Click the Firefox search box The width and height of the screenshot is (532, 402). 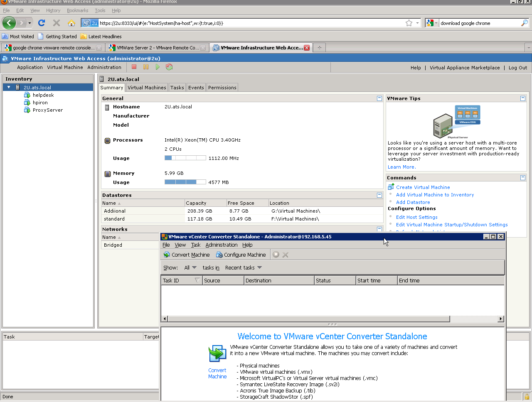tap(480, 23)
